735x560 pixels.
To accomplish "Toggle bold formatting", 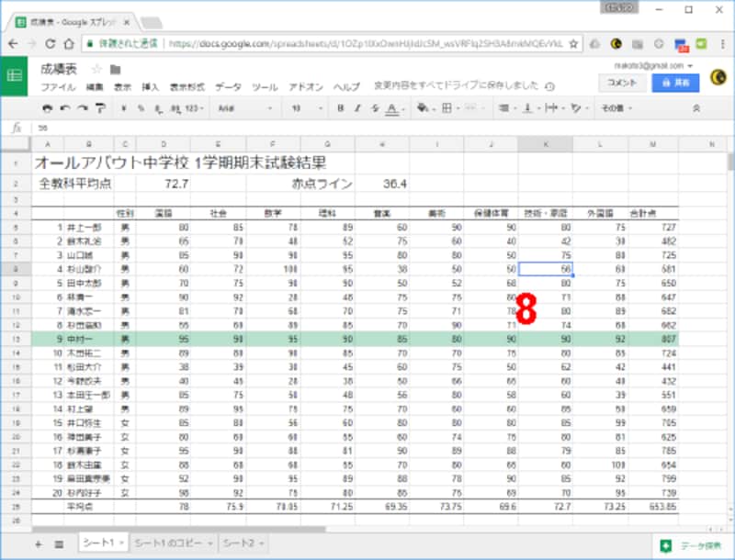I will [x=340, y=108].
